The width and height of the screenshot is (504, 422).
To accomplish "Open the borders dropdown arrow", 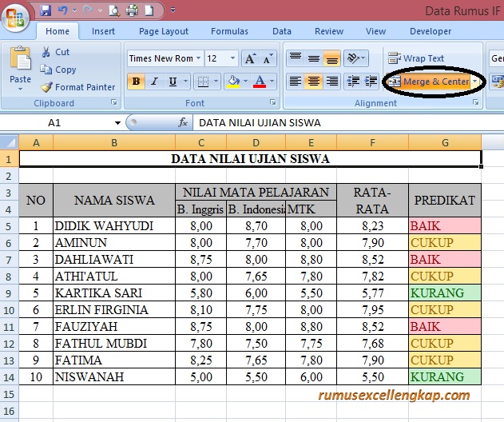I will tap(216, 82).
